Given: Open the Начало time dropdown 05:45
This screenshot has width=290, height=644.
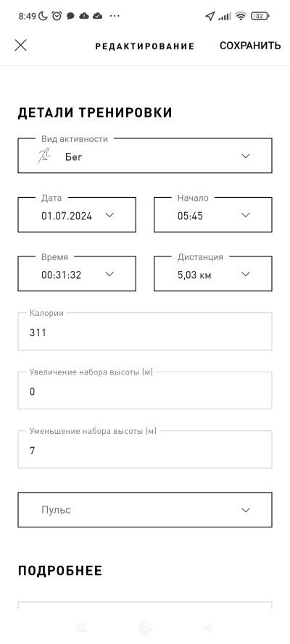Looking at the screenshot, I should click(212, 215).
